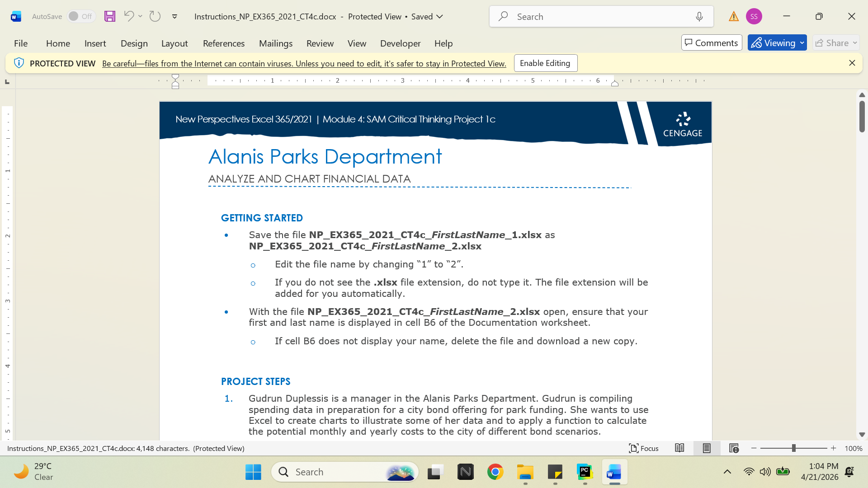The height and width of the screenshot is (488, 868).
Task: Click into the title bar Search box
Action: 601,17
